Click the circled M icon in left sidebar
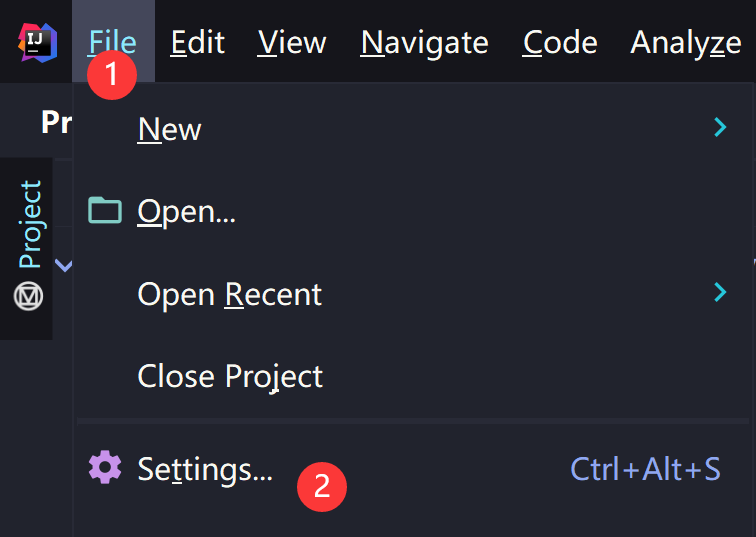Image resolution: width=756 pixels, height=537 pixels. (x=28, y=296)
